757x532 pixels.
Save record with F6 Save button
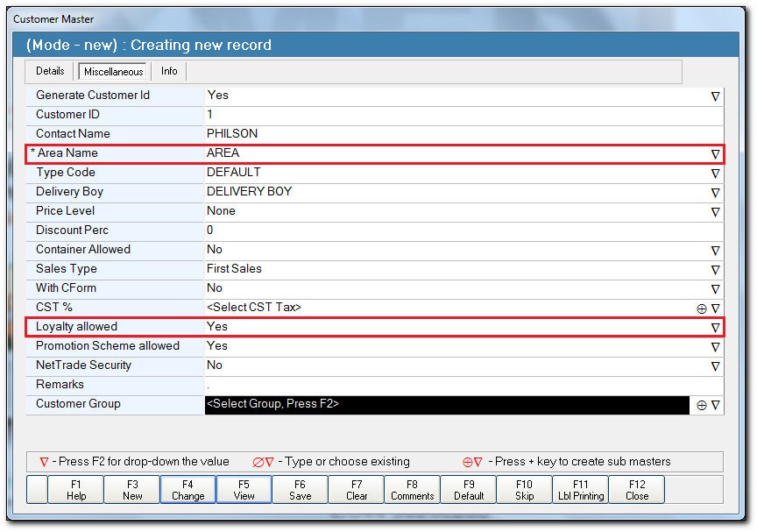click(300, 490)
